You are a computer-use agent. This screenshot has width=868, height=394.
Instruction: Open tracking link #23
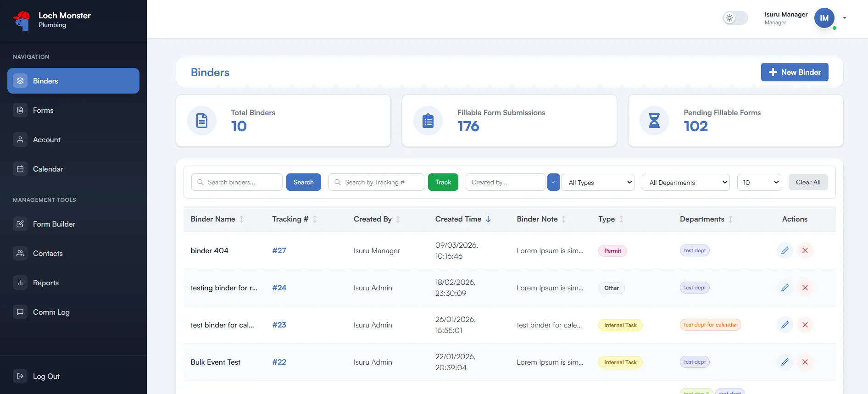click(x=279, y=325)
